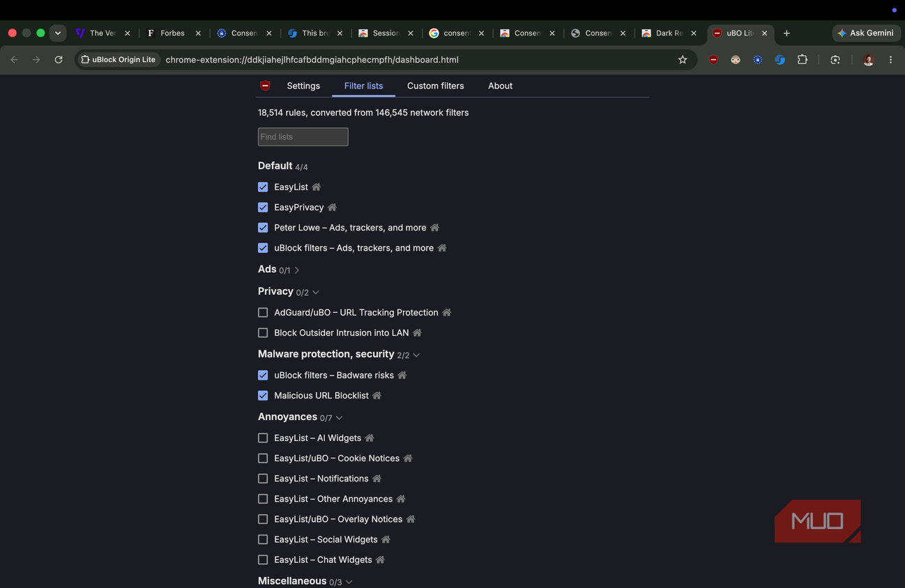905x588 pixels.
Task: Open home icon beside EasyList/uBO – Overlay Notices
Action: [411, 518]
